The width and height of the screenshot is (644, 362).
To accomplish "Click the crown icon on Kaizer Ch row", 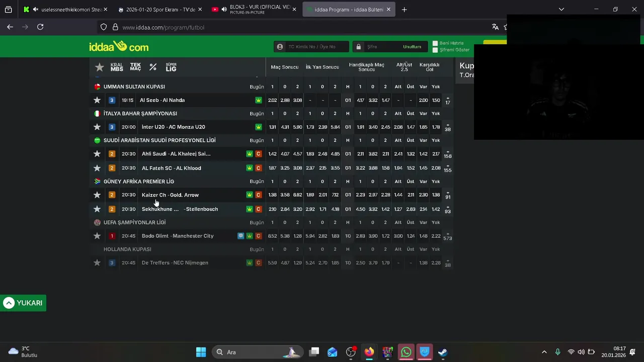I will click(250, 195).
